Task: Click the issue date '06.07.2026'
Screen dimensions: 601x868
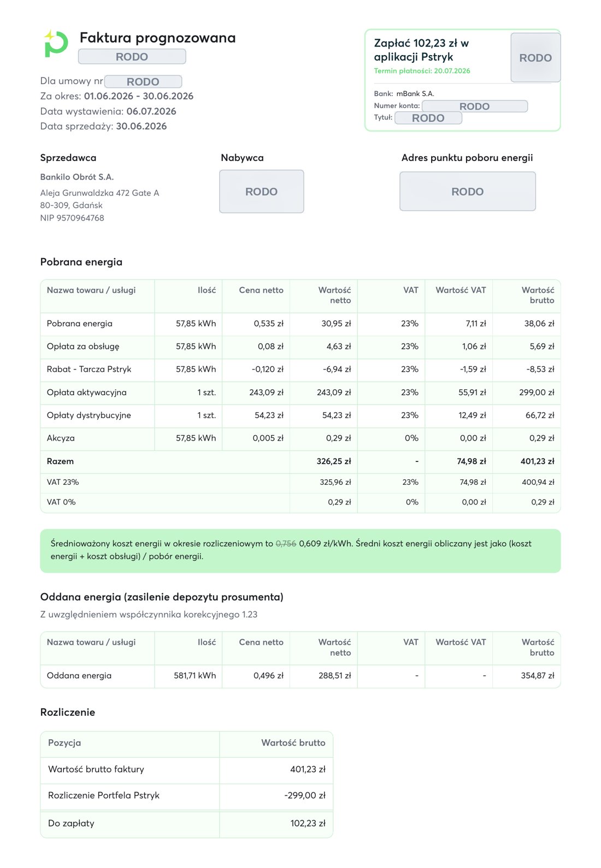Action: (x=151, y=111)
